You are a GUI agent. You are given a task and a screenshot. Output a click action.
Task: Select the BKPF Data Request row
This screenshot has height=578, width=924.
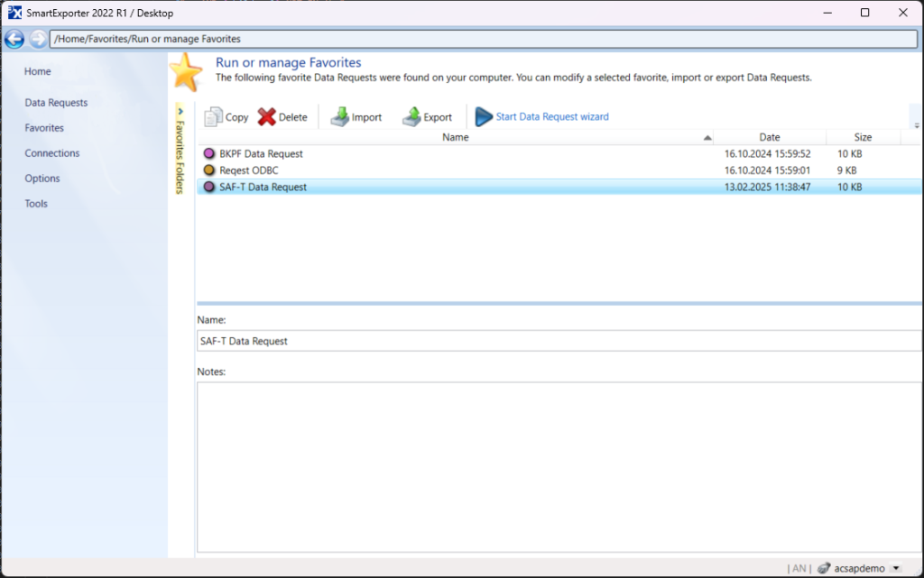[x=559, y=153]
